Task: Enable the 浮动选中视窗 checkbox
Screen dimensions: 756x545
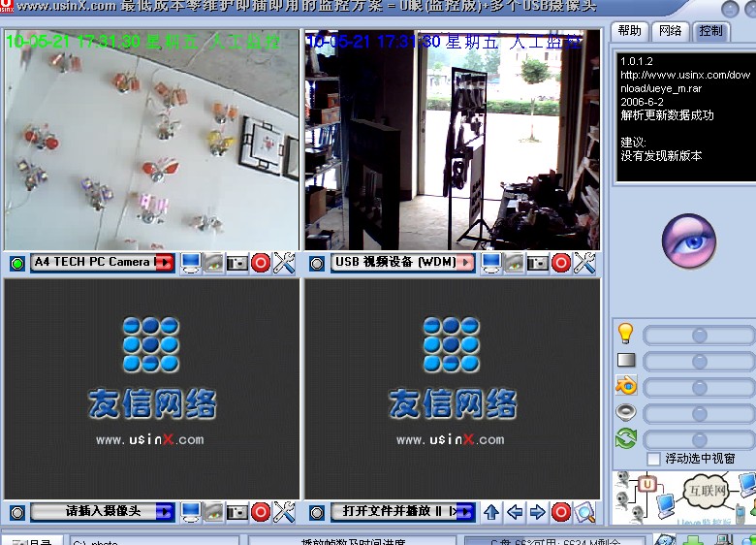Action: pos(653,458)
